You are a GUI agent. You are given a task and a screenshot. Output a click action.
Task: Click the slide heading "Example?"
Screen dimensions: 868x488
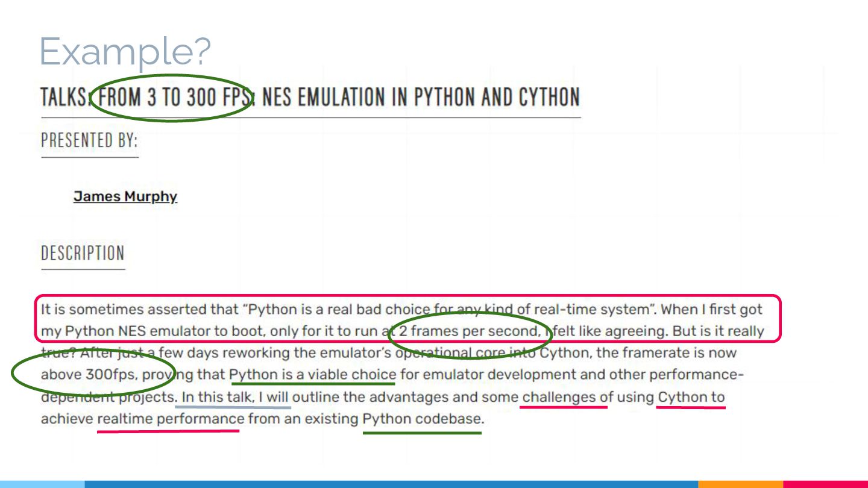[125, 52]
